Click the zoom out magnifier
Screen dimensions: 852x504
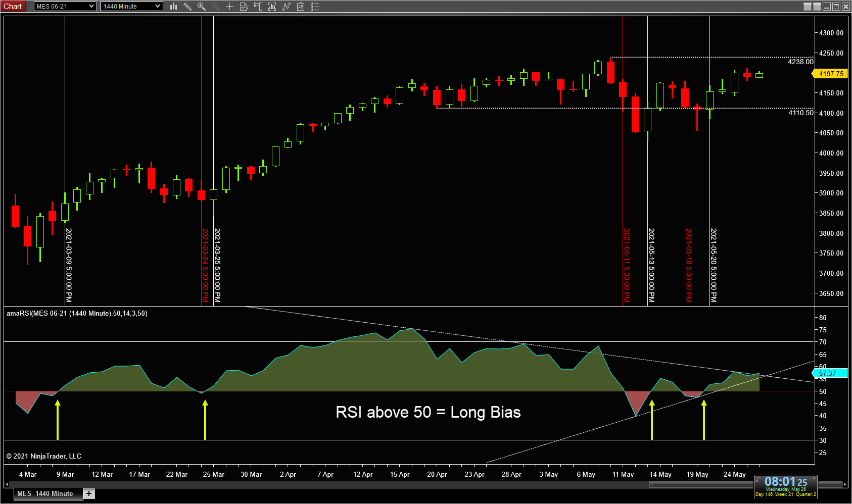click(216, 7)
